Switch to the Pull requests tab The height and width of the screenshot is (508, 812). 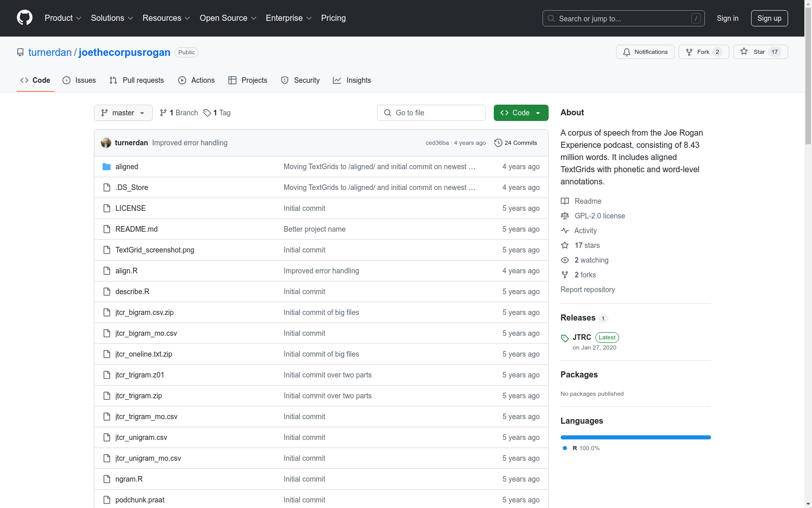137,80
